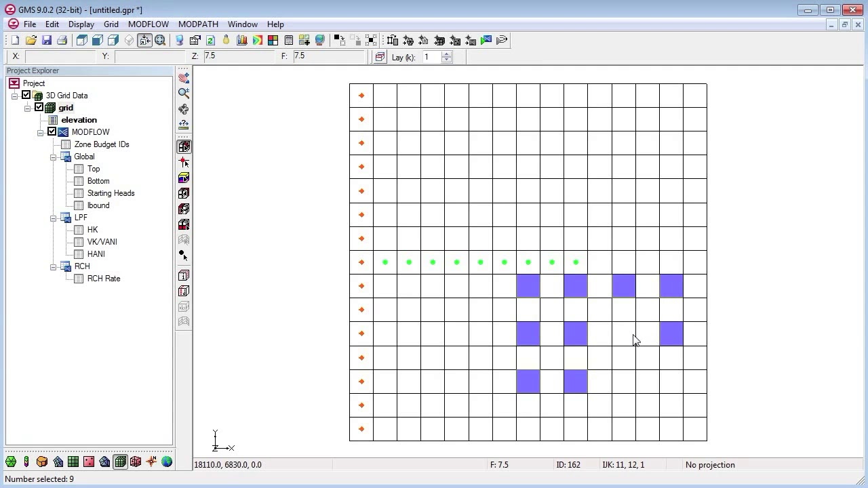868x488 pixels.
Task: Switch to the Solid module icon
Action: click(42, 462)
